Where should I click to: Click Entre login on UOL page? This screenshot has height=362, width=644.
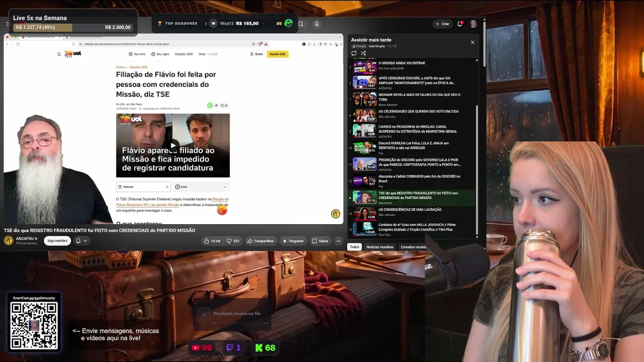pos(257,54)
